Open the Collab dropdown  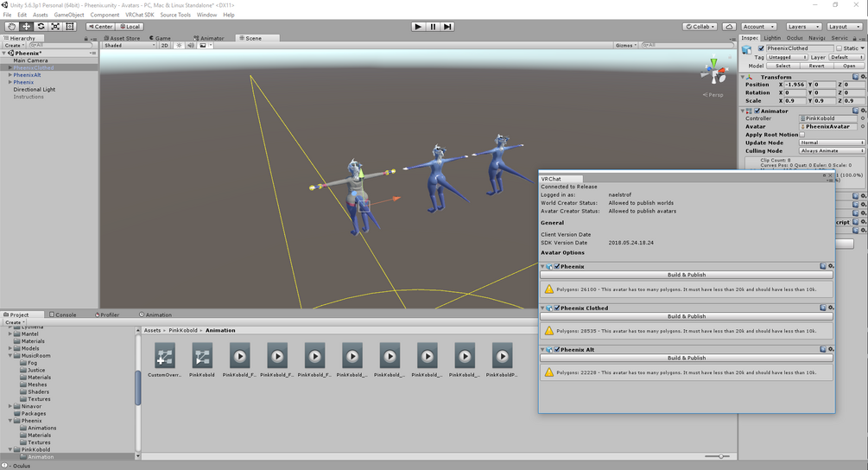[700, 27]
